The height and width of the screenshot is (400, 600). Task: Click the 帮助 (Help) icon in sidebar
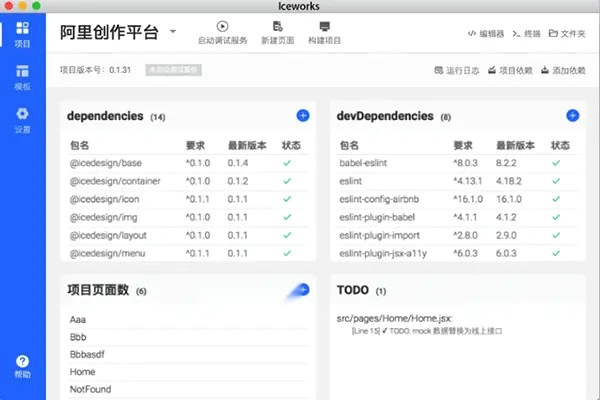point(22,365)
